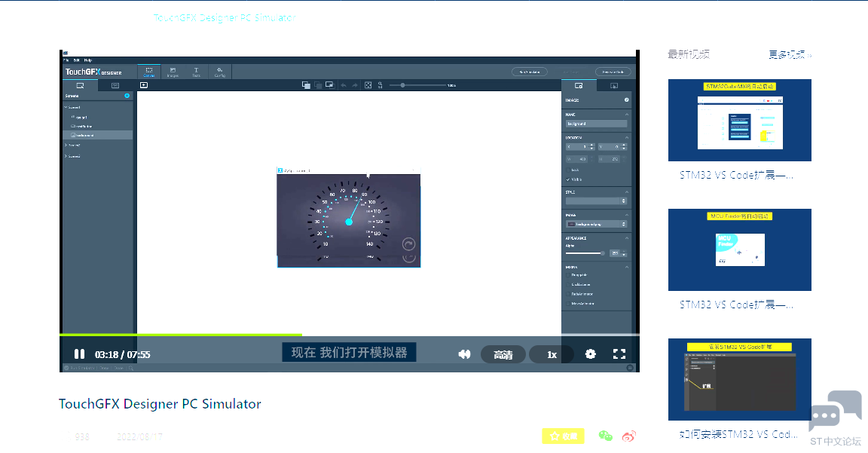Enable the FadeAnimator mixin checkbox

[x=568, y=294]
